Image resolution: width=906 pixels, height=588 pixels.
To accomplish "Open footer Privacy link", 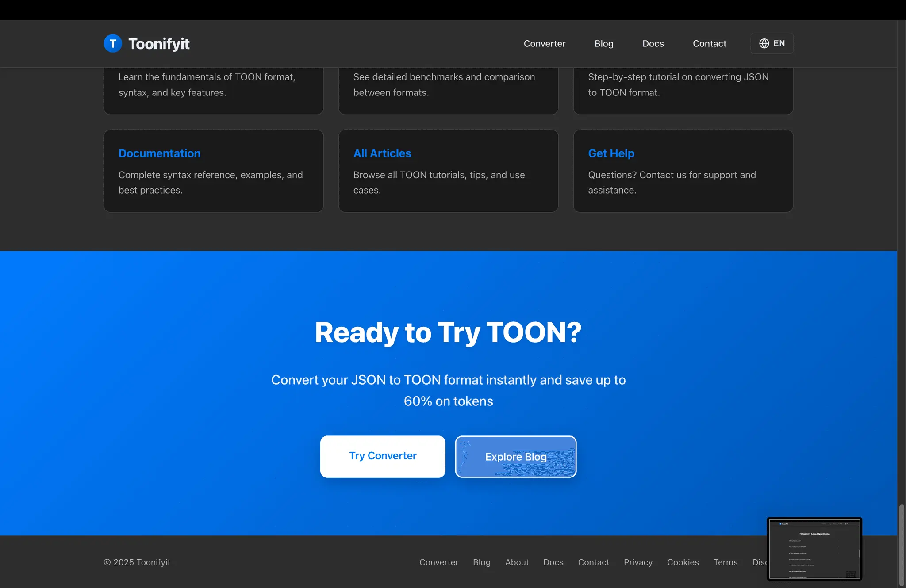I will point(638,562).
